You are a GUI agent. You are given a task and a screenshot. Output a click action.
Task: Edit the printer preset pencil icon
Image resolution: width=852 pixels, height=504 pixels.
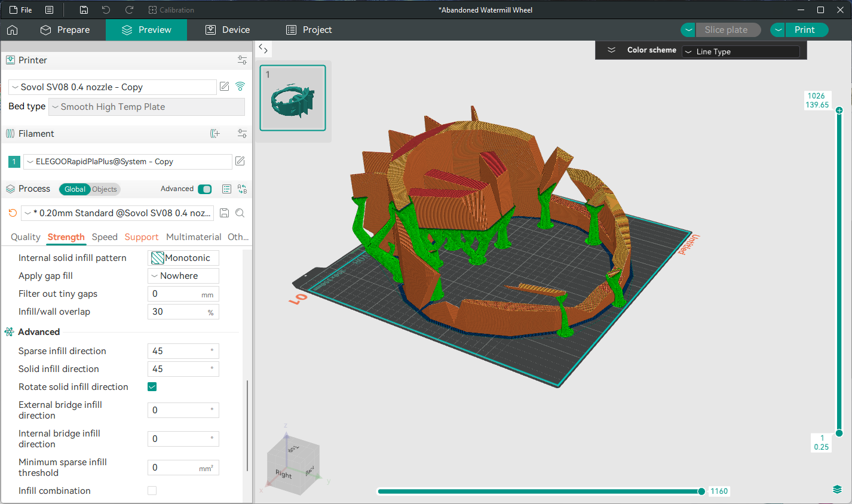(225, 87)
